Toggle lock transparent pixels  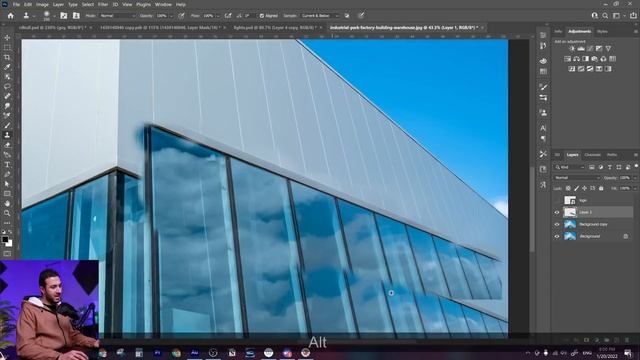568,188
